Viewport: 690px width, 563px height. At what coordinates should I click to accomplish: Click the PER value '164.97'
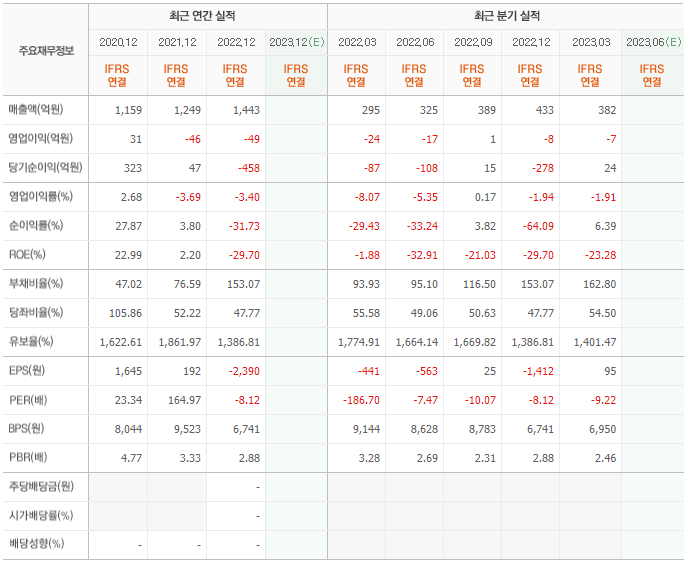coord(184,401)
